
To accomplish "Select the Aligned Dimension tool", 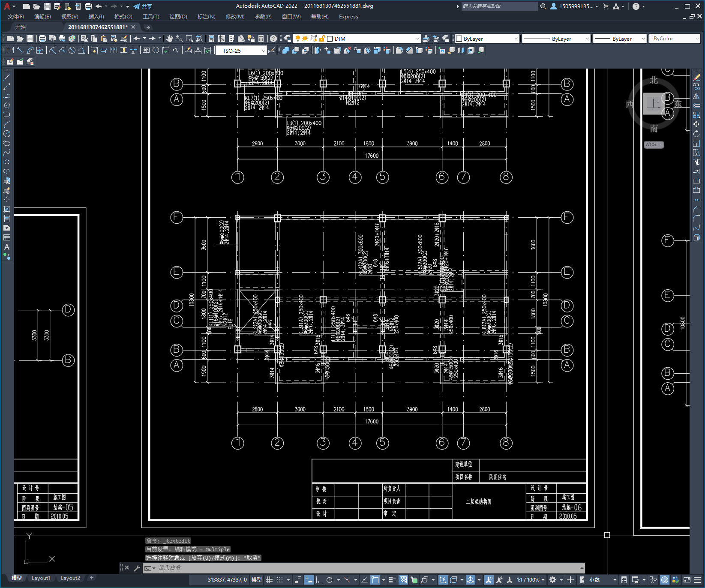I will point(20,50).
